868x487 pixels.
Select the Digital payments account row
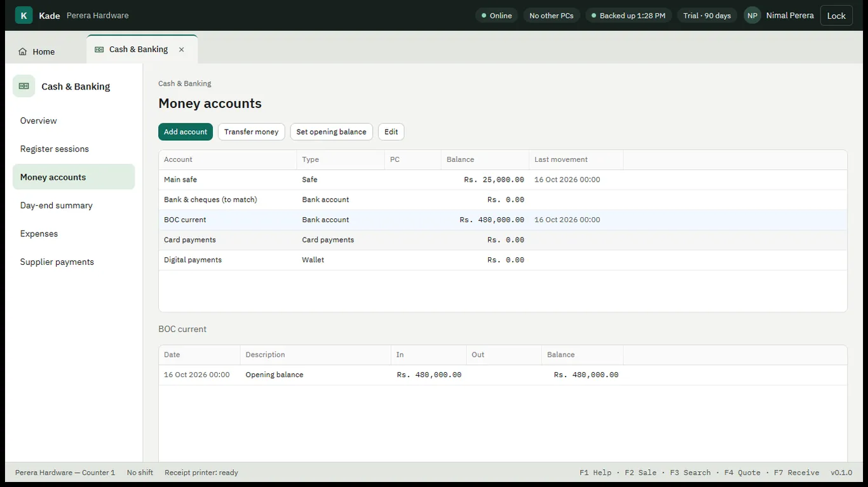[x=503, y=260]
